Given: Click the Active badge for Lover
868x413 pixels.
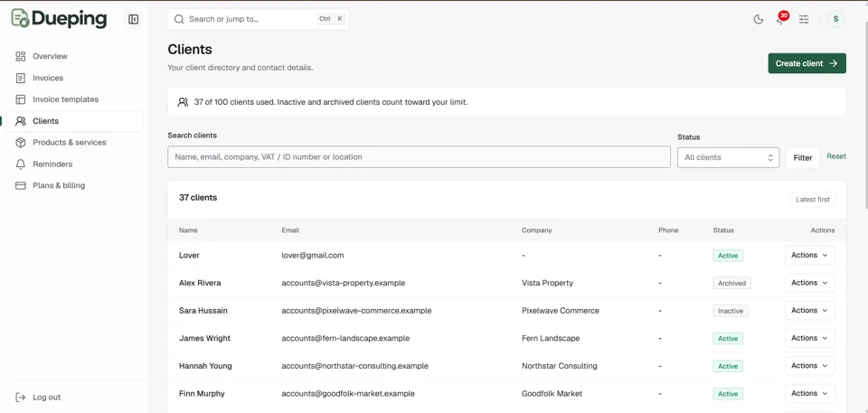Looking at the screenshot, I should [x=728, y=255].
